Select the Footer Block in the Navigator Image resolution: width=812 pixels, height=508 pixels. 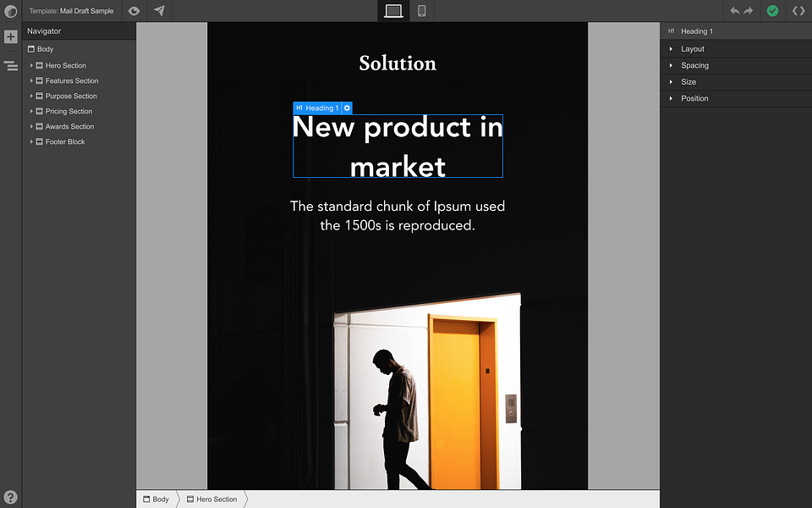pyautogui.click(x=63, y=141)
